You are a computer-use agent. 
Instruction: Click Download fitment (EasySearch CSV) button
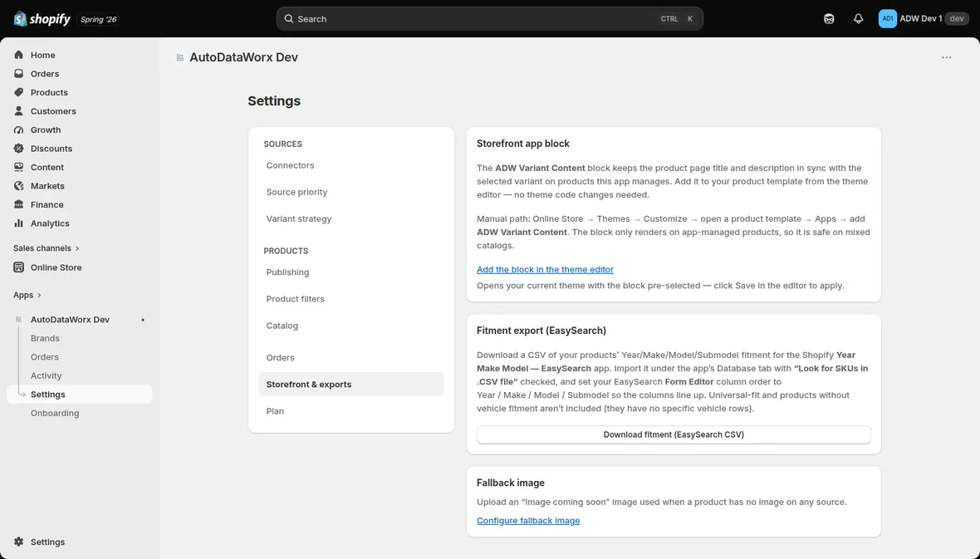674,434
